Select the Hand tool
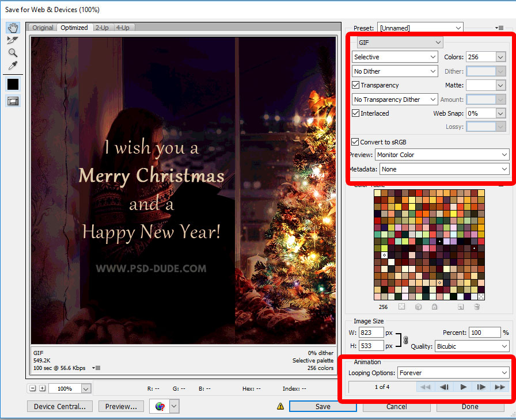 coord(13,28)
